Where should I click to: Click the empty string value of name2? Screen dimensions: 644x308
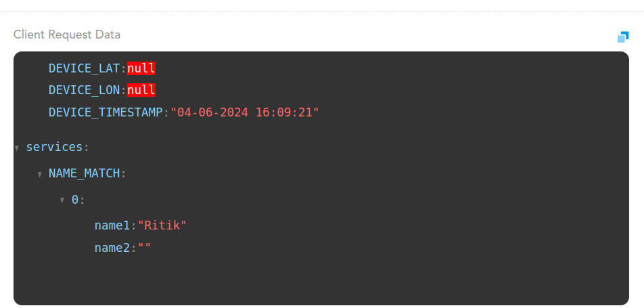[144, 248]
